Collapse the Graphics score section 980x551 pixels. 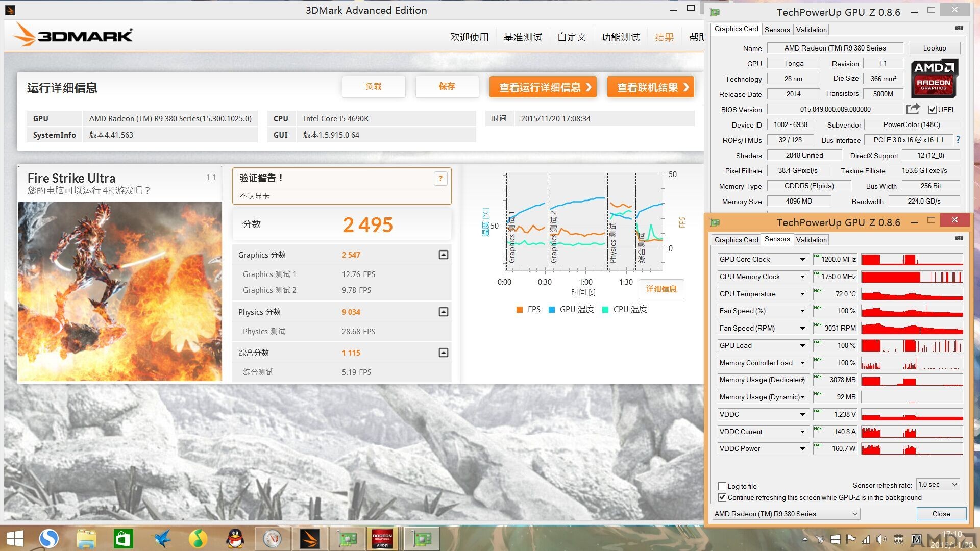click(x=444, y=255)
